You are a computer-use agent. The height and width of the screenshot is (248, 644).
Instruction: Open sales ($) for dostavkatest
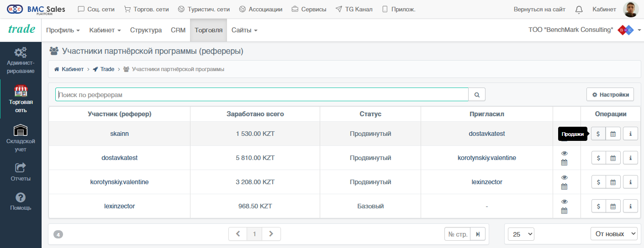click(598, 158)
